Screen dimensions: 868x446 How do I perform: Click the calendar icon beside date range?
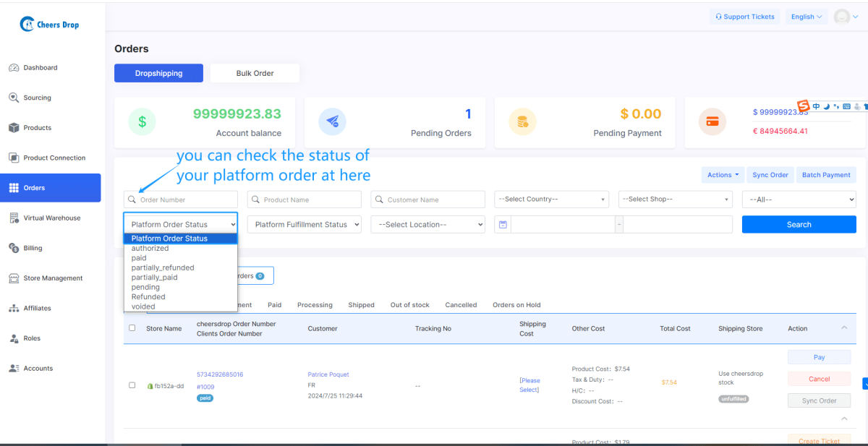[x=503, y=225]
